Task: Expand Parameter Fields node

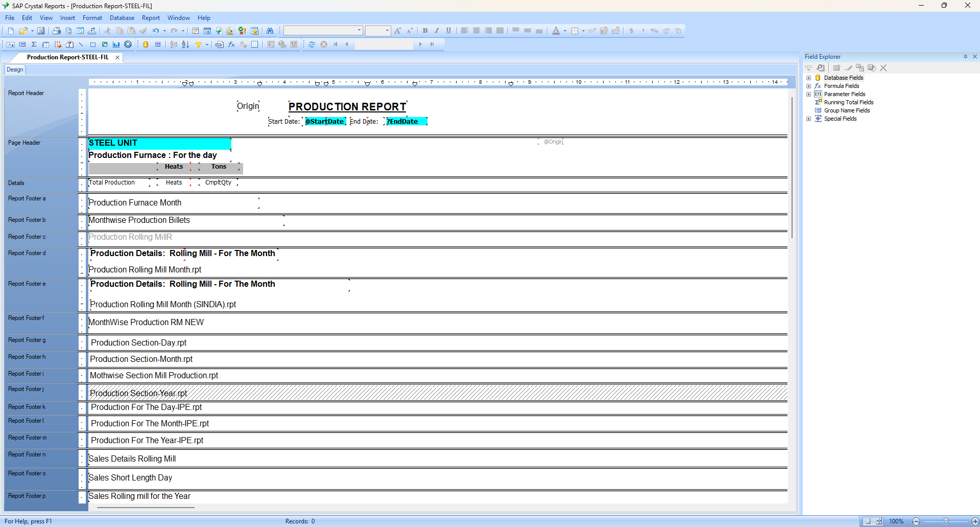Action: 809,95
